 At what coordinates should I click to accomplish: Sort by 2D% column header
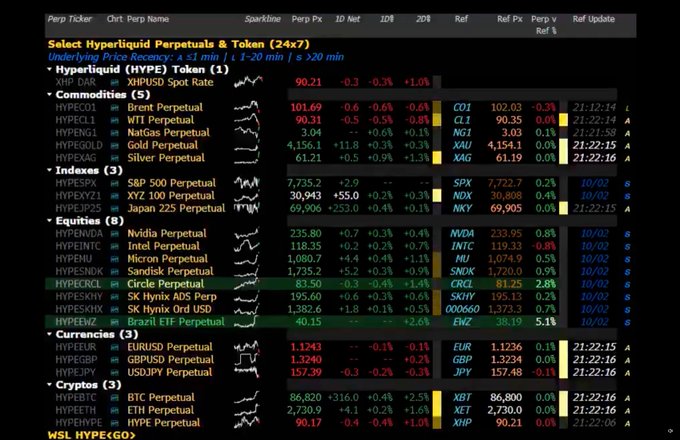click(x=423, y=19)
